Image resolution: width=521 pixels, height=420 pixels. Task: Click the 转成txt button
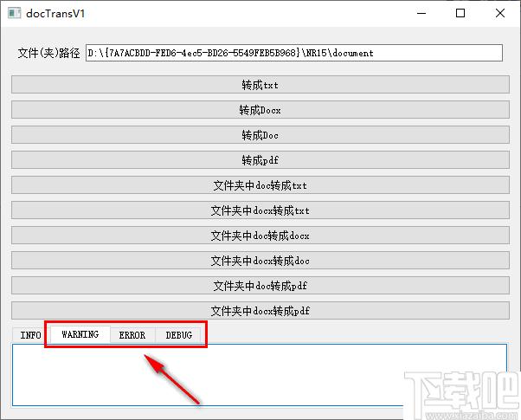[x=260, y=85]
